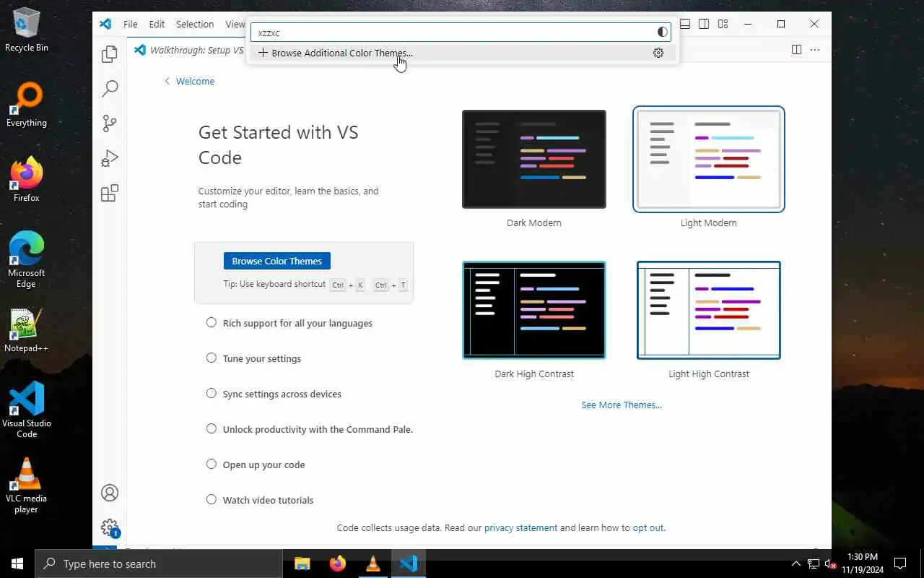Click the Windows Start button
The width and height of the screenshot is (924, 578).
click(17, 564)
